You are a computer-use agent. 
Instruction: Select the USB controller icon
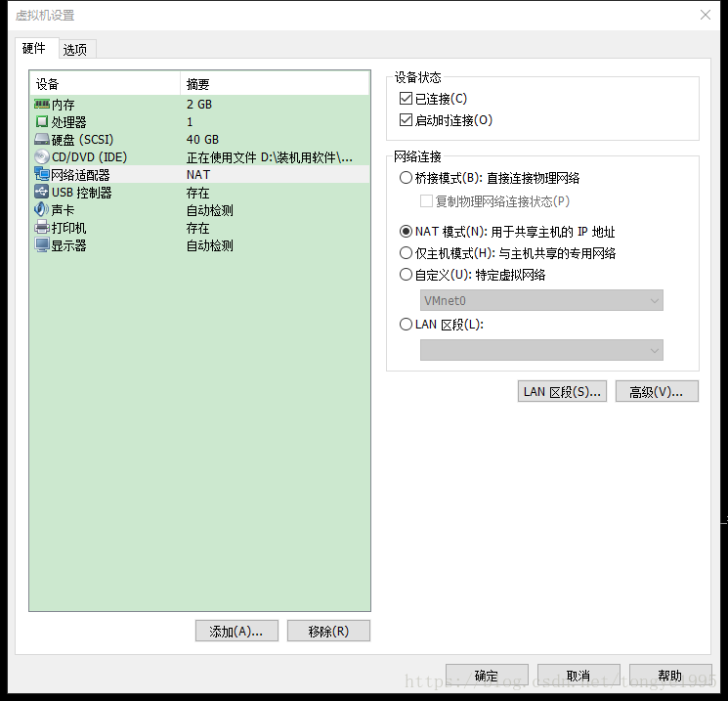click(42, 192)
